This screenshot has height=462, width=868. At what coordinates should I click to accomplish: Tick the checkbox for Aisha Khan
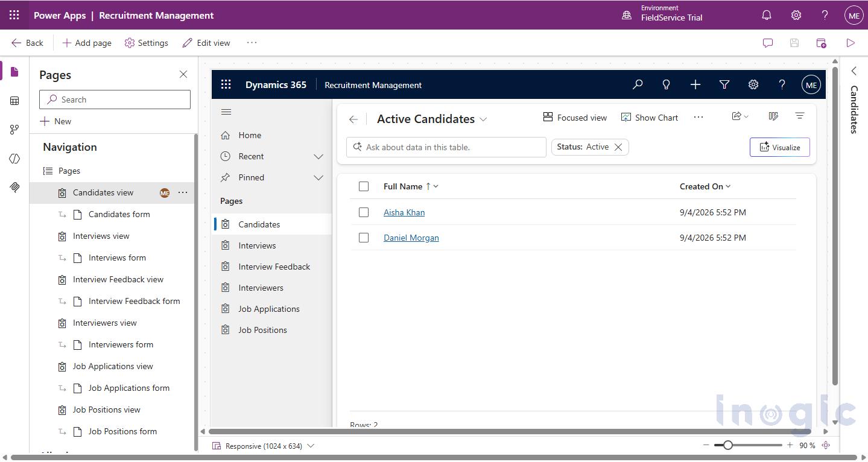point(364,212)
